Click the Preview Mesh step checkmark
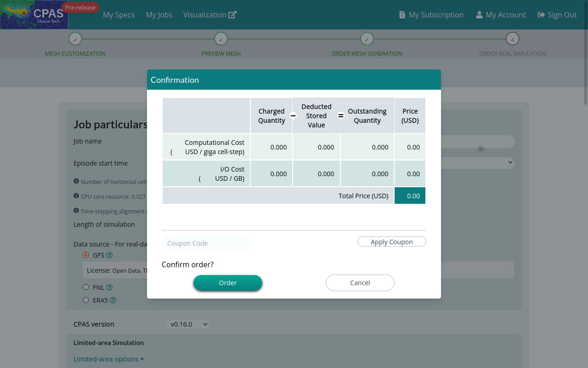The width and height of the screenshot is (588, 368). click(x=221, y=39)
